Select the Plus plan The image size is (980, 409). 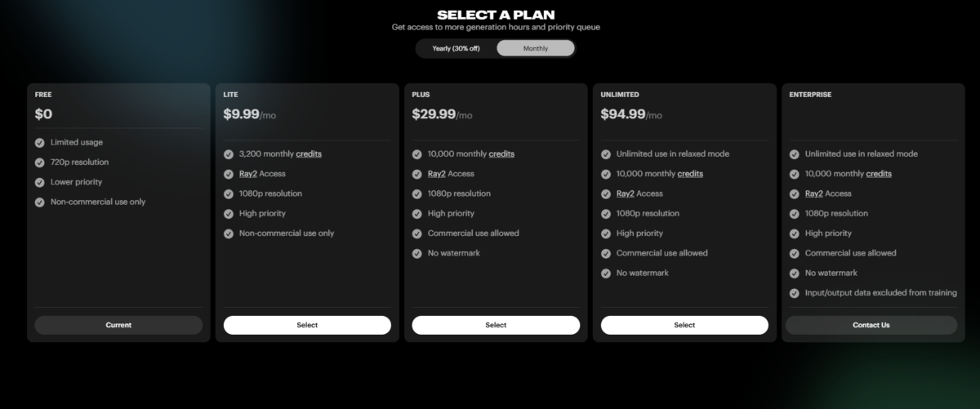(496, 325)
